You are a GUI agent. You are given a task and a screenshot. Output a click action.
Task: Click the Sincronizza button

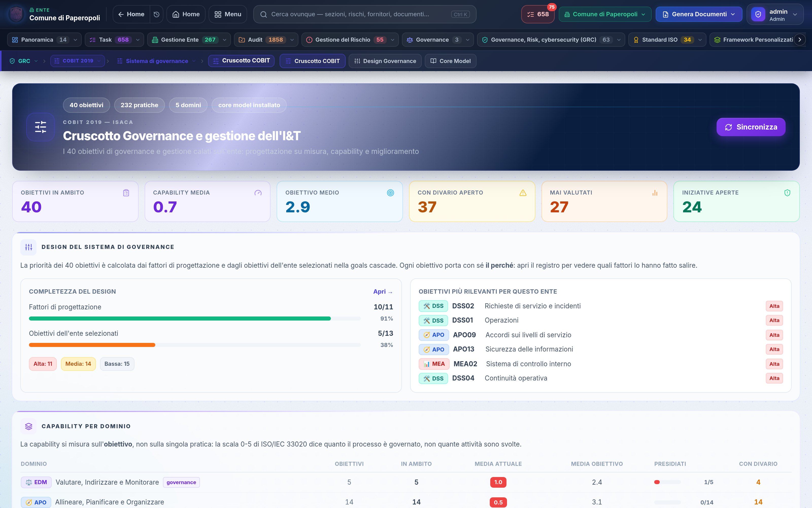751,127
